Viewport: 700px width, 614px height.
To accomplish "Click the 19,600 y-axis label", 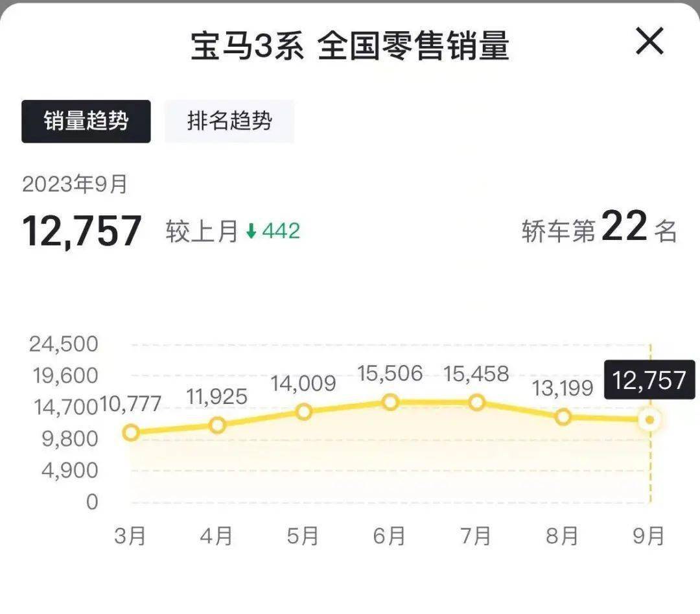I will click(65, 376).
